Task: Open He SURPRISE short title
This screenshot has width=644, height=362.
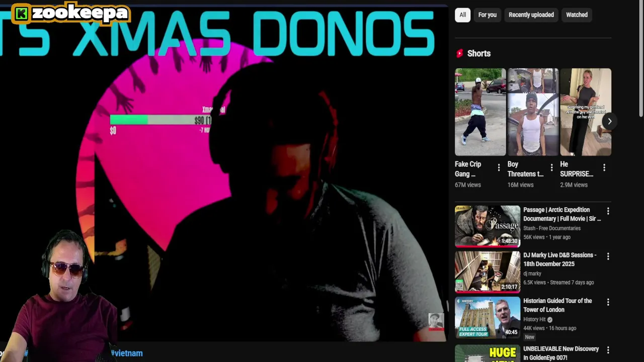Action: [577, 169]
